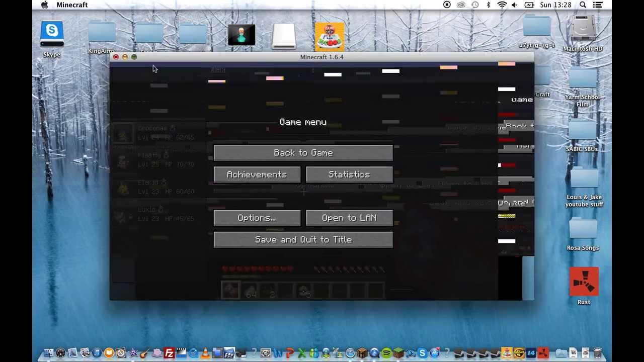The image size is (644, 362).
Task: Open Excel from the Dock
Action: 301,353
